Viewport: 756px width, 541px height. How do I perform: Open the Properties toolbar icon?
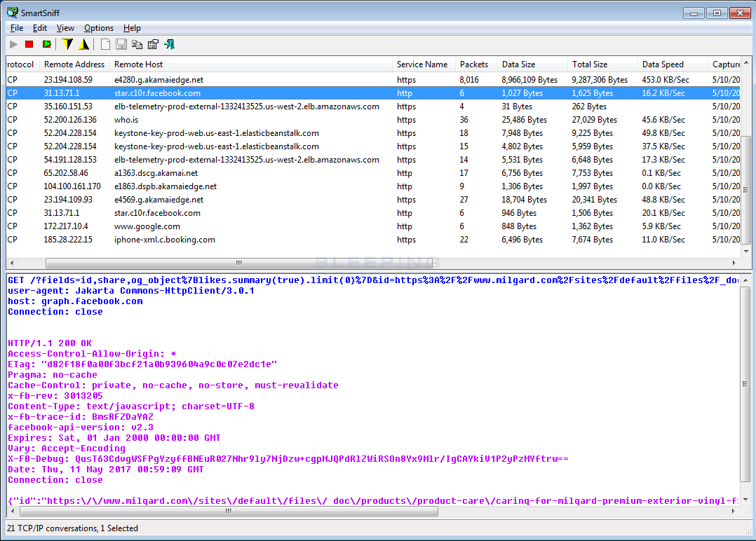pos(153,44)
